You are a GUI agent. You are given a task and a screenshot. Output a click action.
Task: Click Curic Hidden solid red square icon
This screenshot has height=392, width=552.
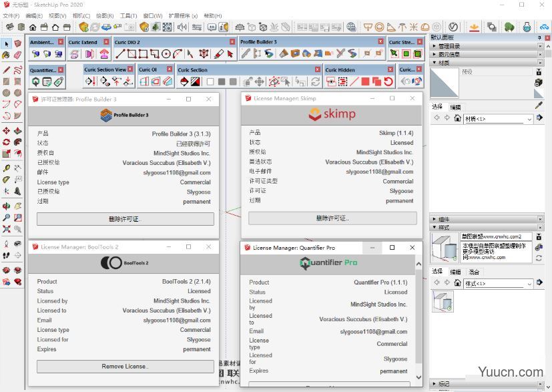[365, 81]
